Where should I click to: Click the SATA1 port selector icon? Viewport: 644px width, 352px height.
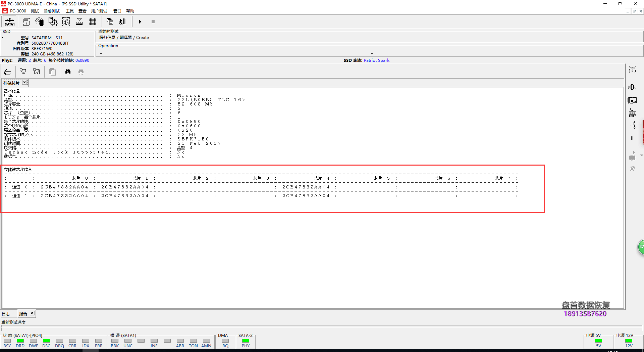coord(10,22)
